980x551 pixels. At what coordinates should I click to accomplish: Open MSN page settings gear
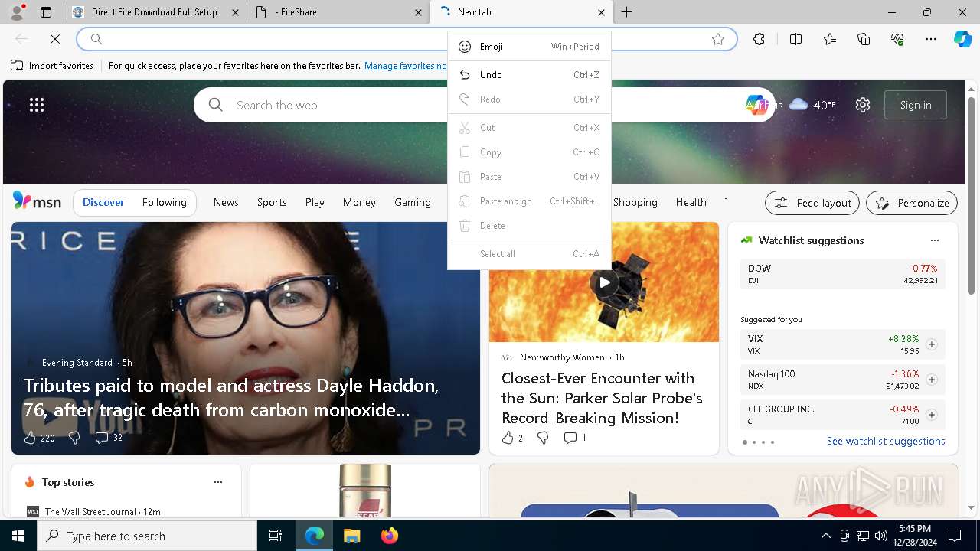tap(863, 105)
